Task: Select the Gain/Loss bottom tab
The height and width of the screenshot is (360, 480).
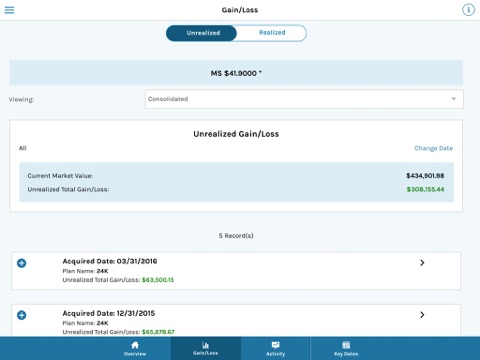Action: tap(206, 348)
